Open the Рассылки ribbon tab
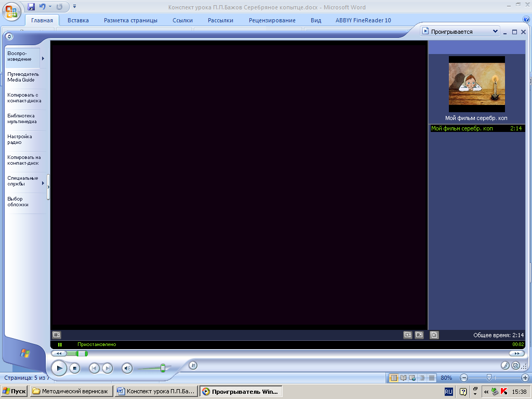The width and height of the screenshot is (532, 399). pyautogui.click(x=220, y=20)
